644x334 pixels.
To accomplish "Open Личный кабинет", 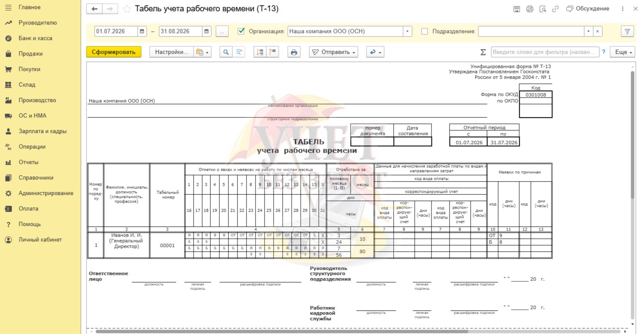I will click(40, 240).
